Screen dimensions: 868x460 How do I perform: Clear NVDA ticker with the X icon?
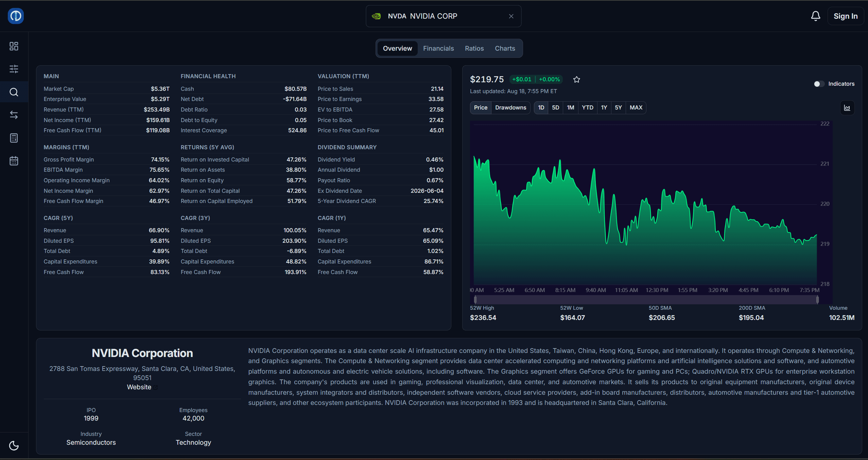click(x=511, y=16)
